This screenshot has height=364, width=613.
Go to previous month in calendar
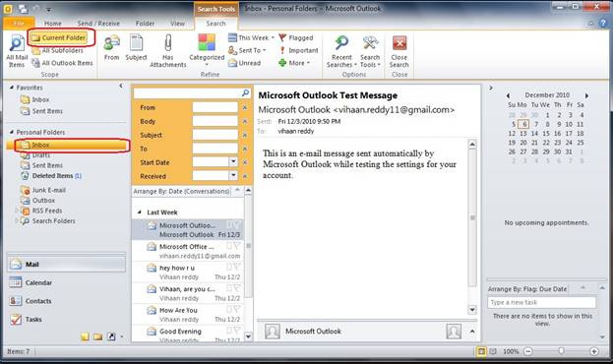pos(508,95)
